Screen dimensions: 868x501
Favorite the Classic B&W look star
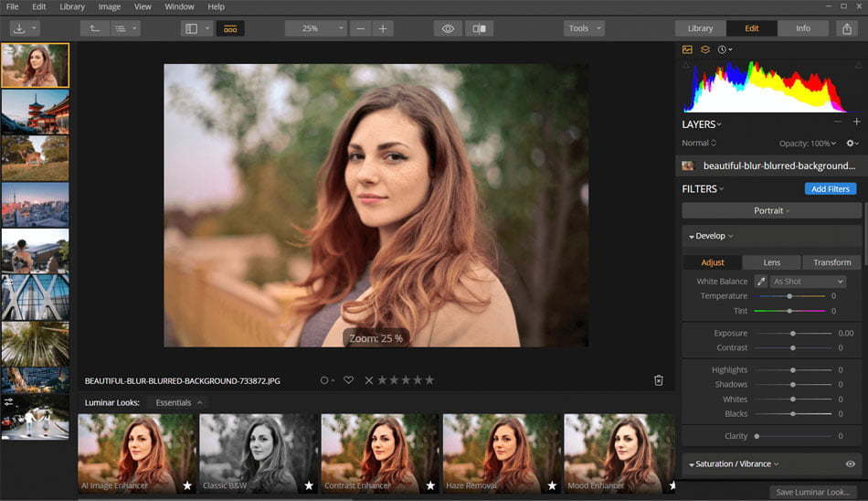[309, 485]
